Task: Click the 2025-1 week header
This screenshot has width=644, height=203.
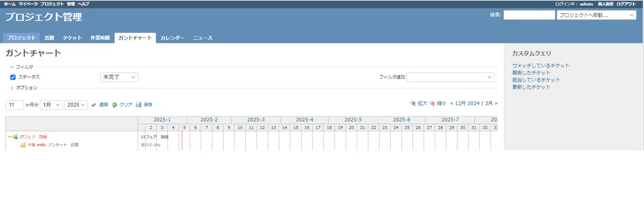Action: click(162, 119)
